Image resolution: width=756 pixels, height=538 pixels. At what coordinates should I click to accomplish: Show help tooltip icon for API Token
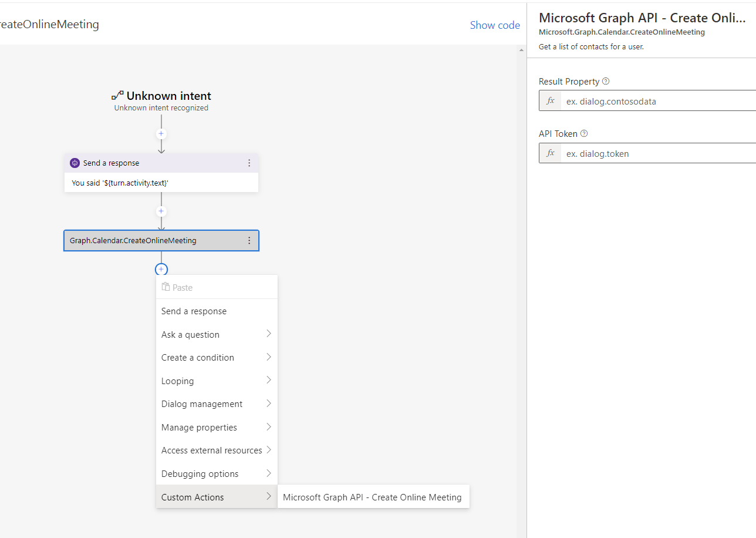click(x=584, y=134)
